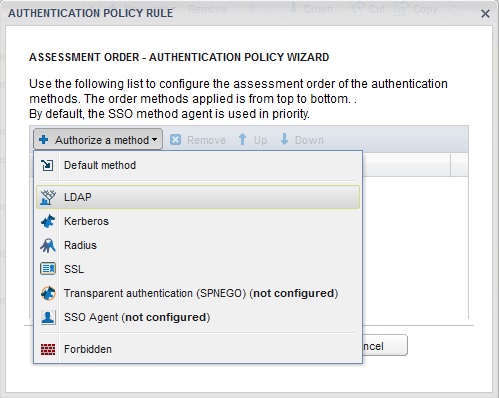Open the Authorize a method dropdown
The height and width of the screenshot is (398, 499).
click(x=98, y=140)
